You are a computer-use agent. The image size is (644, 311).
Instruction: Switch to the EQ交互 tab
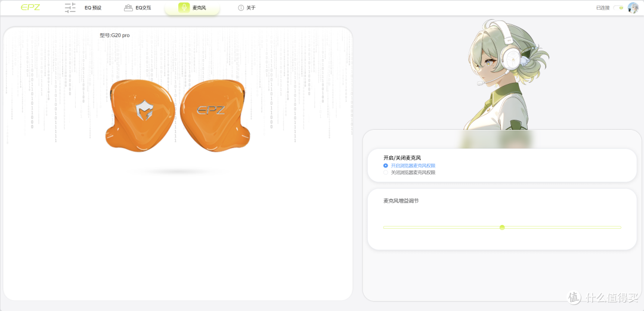(x=143, y=8)
